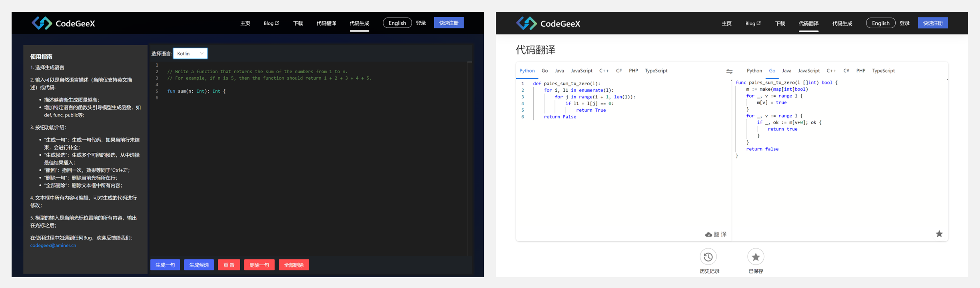Click swap languages arrows icon
The width and height of the screenshot is (980, 288).
point(729,71)
